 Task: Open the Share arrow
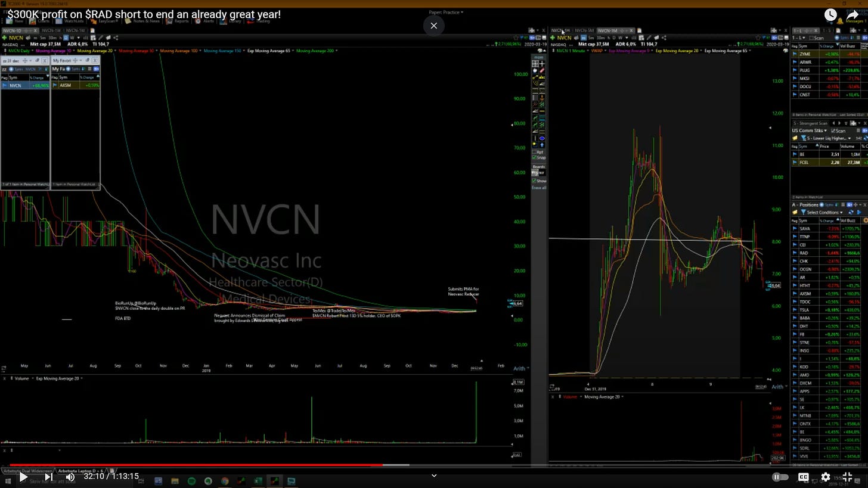(x=853, y=15)
